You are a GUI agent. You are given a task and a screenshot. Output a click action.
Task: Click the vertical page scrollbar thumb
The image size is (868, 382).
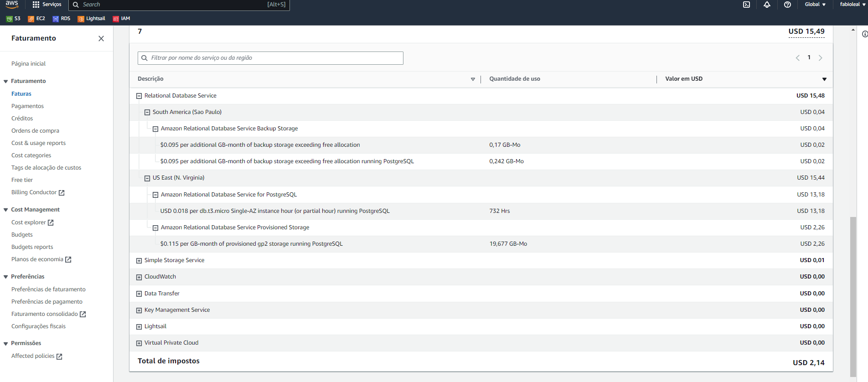[853, 296]
